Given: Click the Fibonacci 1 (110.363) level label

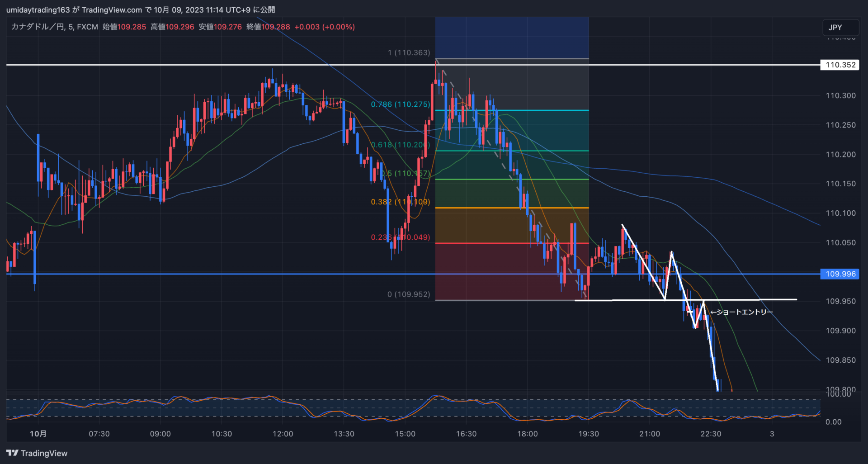Looking at the screenshot, I should point(409,53).
